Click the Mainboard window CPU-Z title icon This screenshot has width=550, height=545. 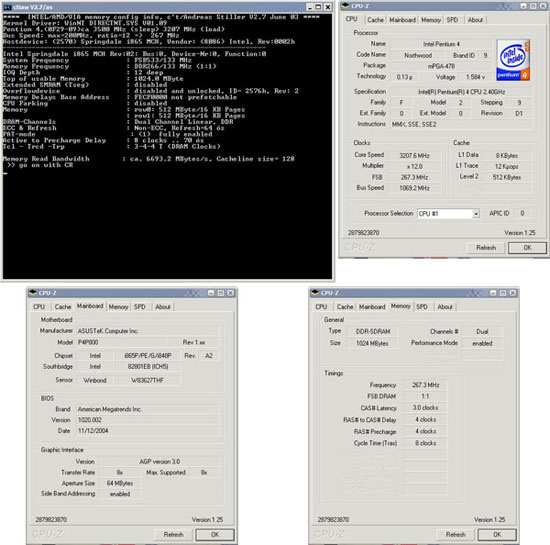point(33,292)
